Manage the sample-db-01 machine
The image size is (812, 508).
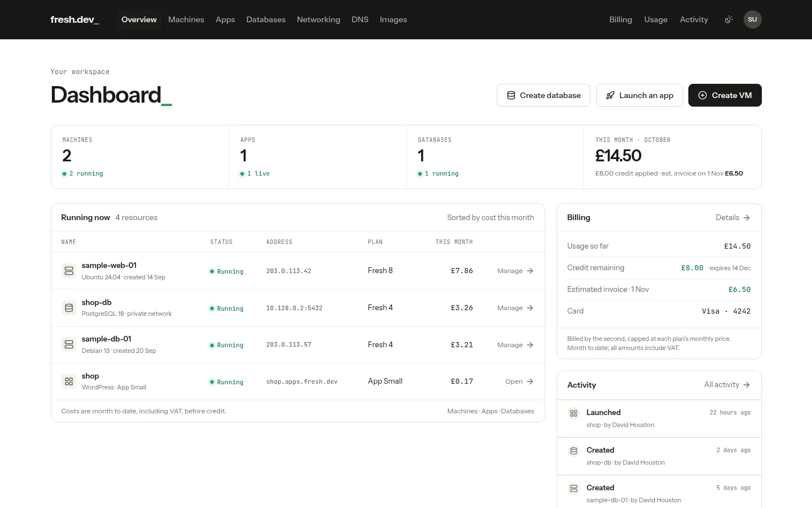[515, 345]
